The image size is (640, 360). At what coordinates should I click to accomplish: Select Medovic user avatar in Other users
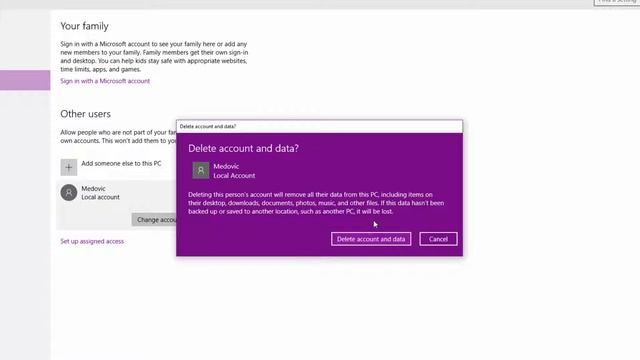pyautogui.click(x=69, y=192)
